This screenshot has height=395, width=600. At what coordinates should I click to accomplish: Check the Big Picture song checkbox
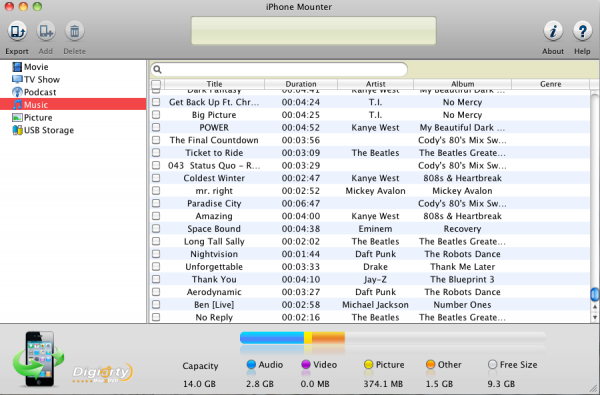[156, 115]
